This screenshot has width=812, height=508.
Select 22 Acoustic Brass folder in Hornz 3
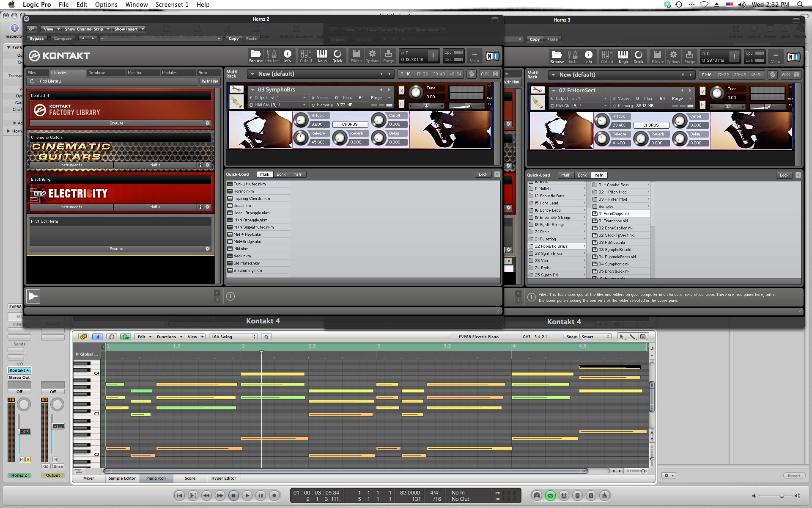pyautogui.click(x=557, y=246)
